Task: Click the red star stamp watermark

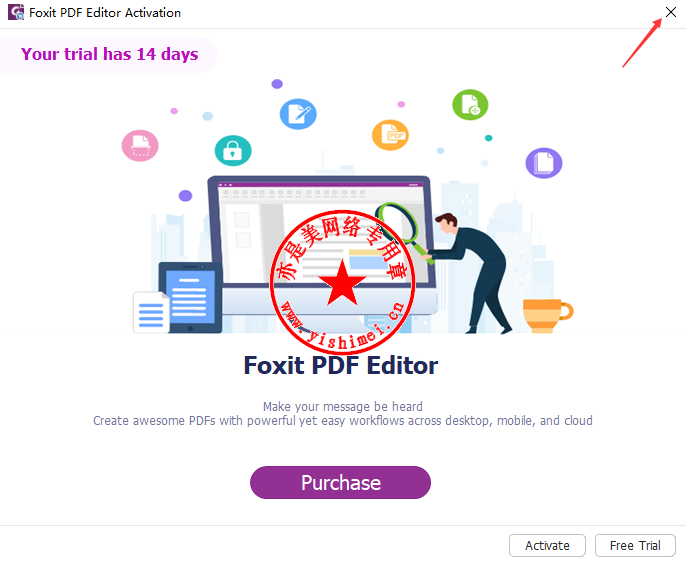Action: coord(343,282)
